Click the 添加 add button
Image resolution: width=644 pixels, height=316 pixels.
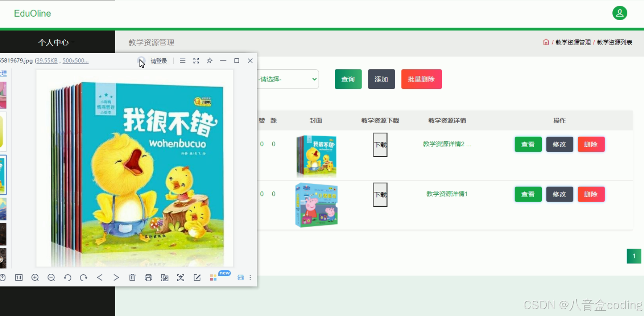[x=381, y=79]
